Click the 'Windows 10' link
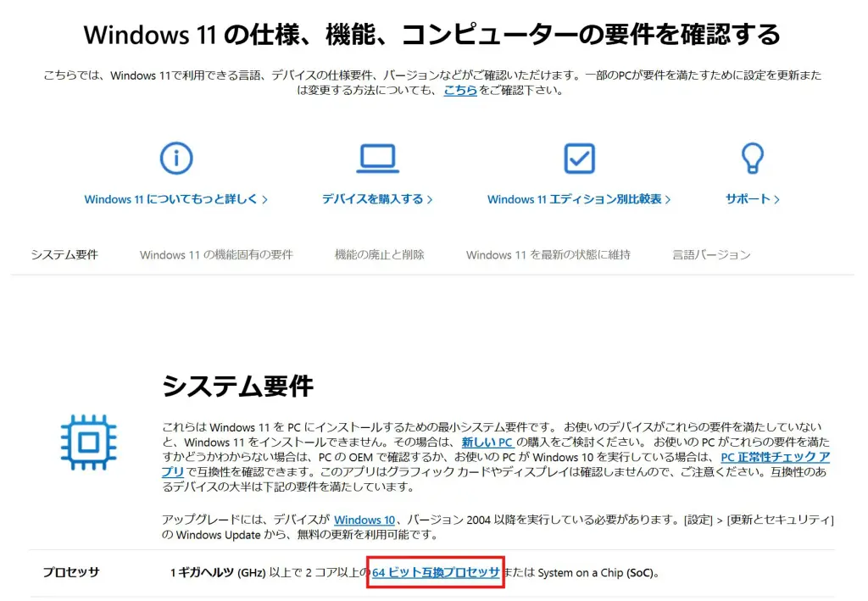This screenshot has width=868, height=601. pyautogui.click(x=364, y=520)
